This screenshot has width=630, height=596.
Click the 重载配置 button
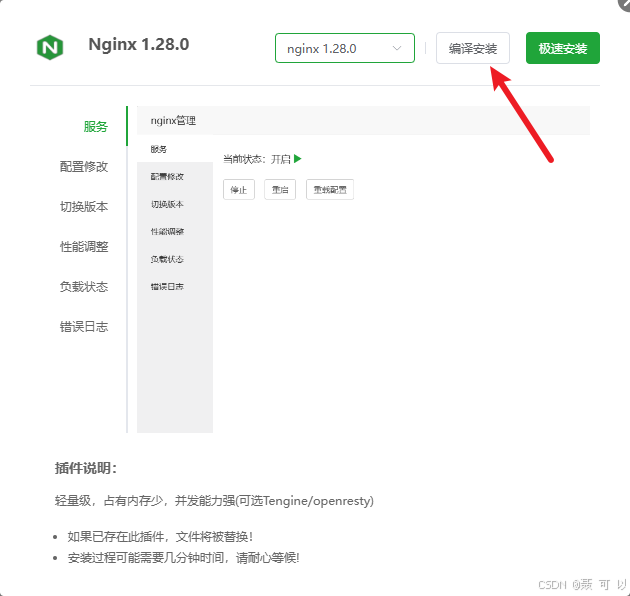pos(330,189)
